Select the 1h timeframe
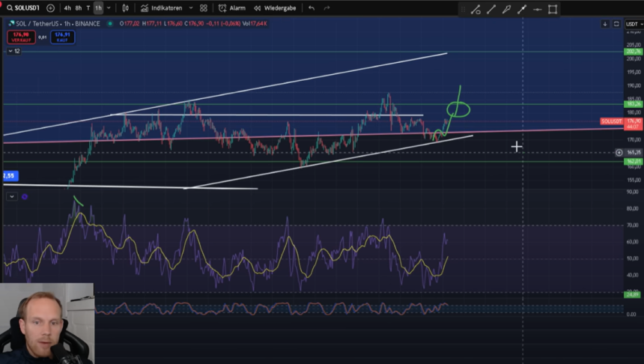This screenshot has width=644, height=364. pos(98,8)
